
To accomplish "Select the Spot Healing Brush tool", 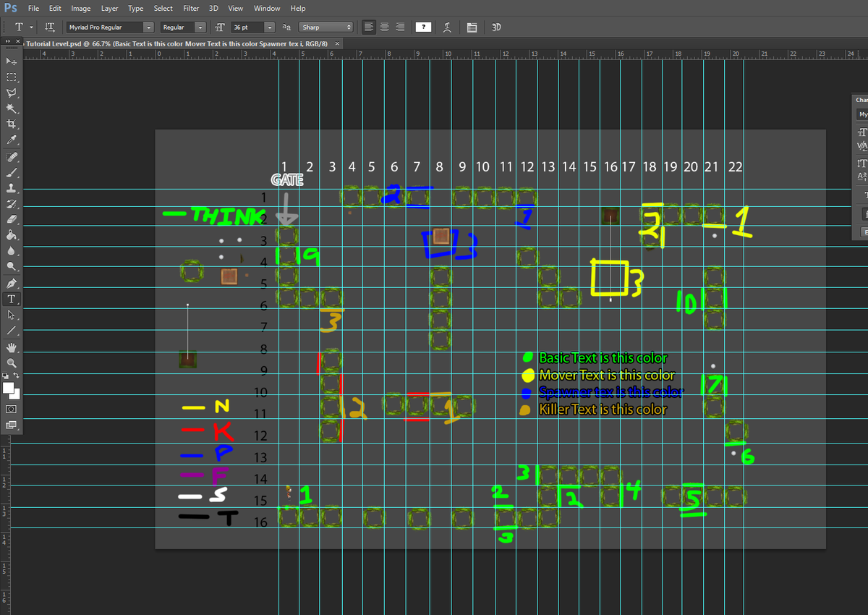I will pyautogui.click(x=11, y=158).
